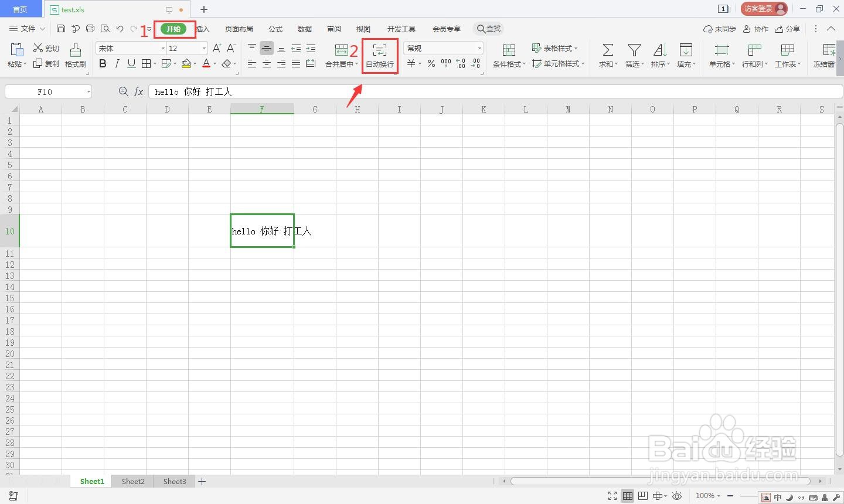Toggle align text left
This screenshot has height=504, width=844.
click(252, 63)
